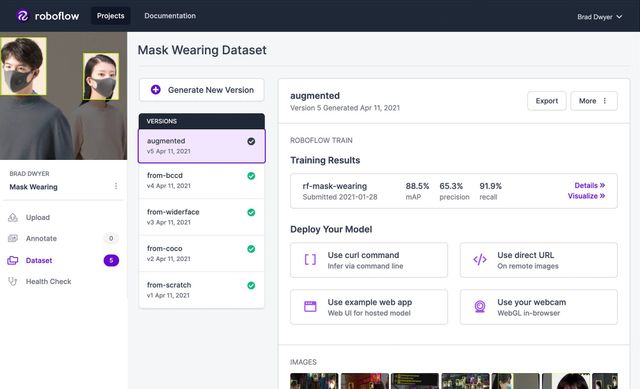
Task: Open the Mask Wearing project options menu
Action: point(116,186)
